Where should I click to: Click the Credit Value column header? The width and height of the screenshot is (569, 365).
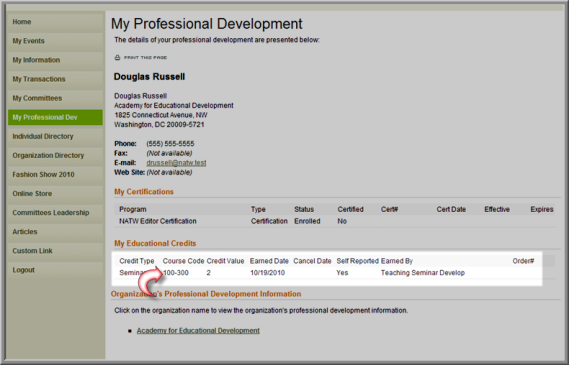[225, 261]
